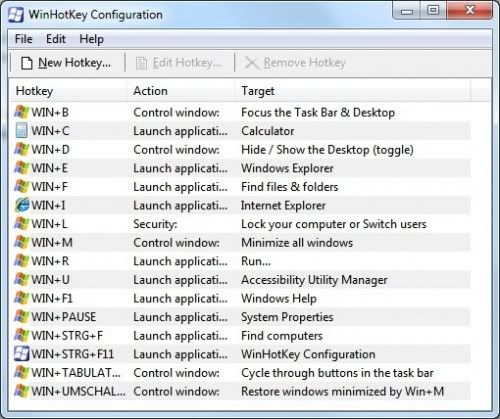Click the Calculator icon beside WIN+C
This screenshot has height=419, width=500.
tap(22, 131)
